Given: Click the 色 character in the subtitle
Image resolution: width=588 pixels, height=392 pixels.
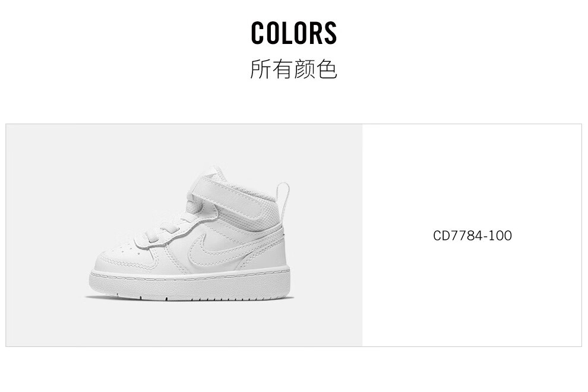Looking at the screenshot, I should tap(327, 69).
